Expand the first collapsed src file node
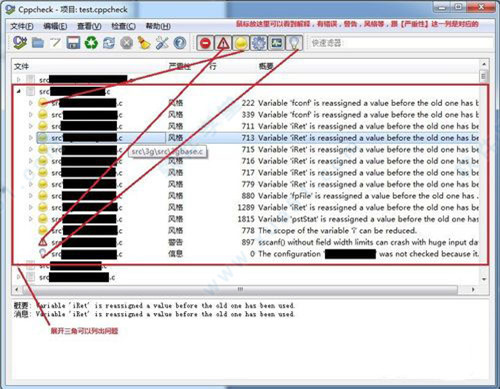 (19, 80)
